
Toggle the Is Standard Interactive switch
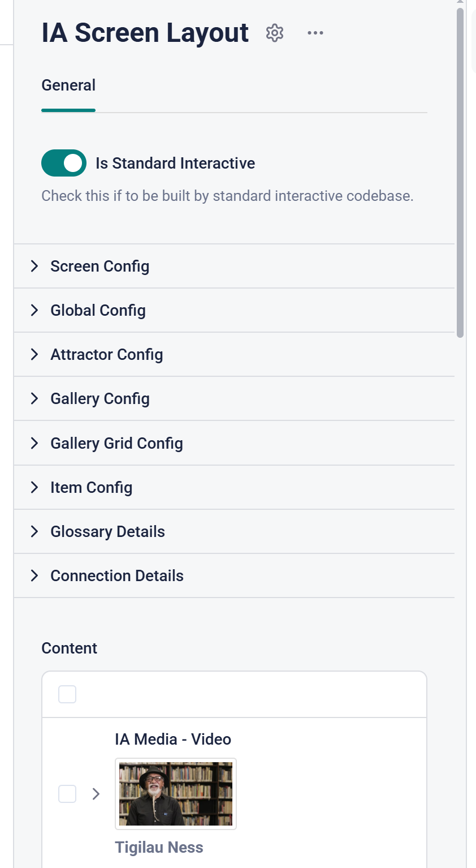point(64,163)
